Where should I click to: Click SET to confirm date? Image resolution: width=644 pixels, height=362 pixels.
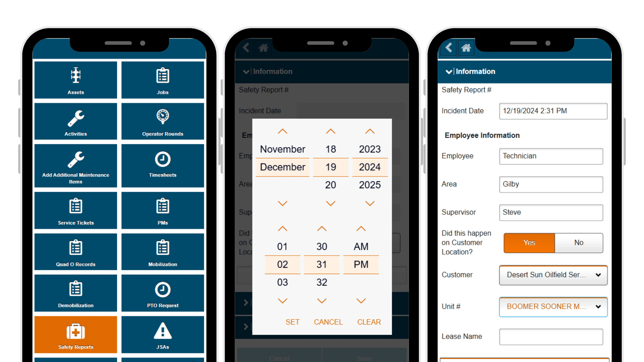coord(292,321)
